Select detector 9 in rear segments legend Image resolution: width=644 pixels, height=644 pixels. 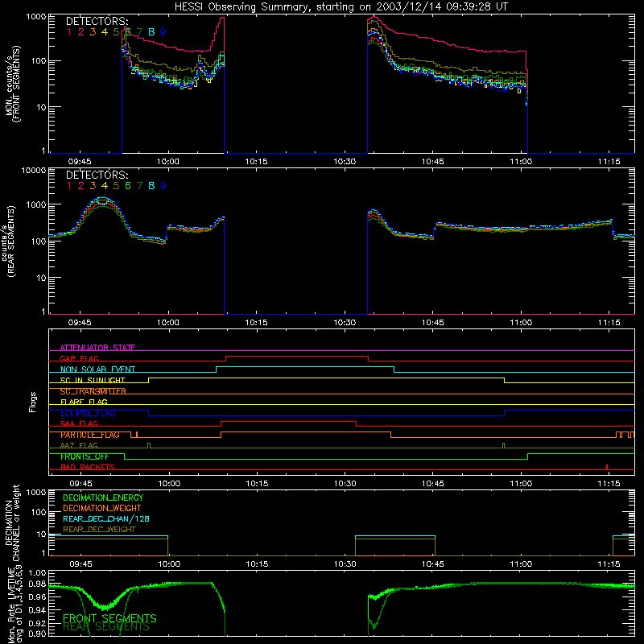163,186
